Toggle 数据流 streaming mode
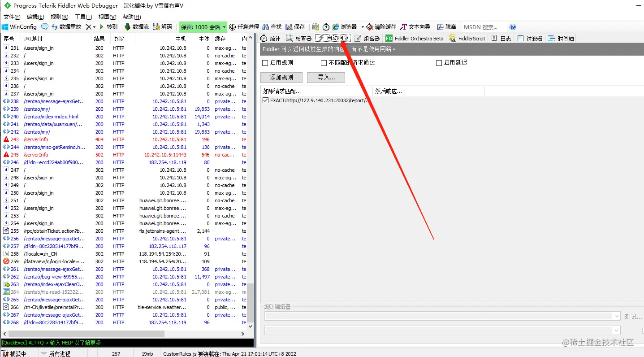This screenshot has width=644, height=357. [137, 27]
